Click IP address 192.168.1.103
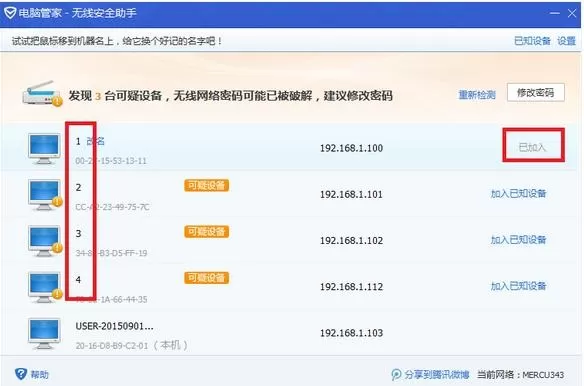Viewport: 584px width, 386px height. click(x=352, y=333)
